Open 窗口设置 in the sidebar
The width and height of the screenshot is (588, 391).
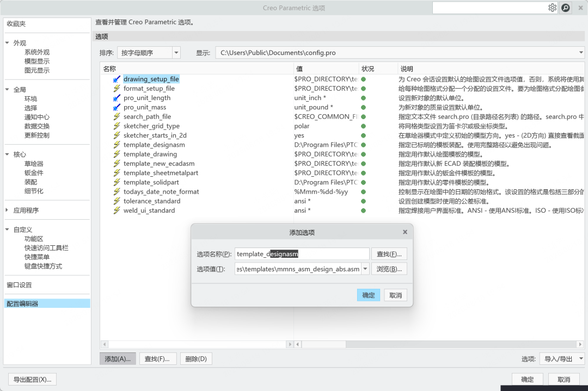[19, 285]
